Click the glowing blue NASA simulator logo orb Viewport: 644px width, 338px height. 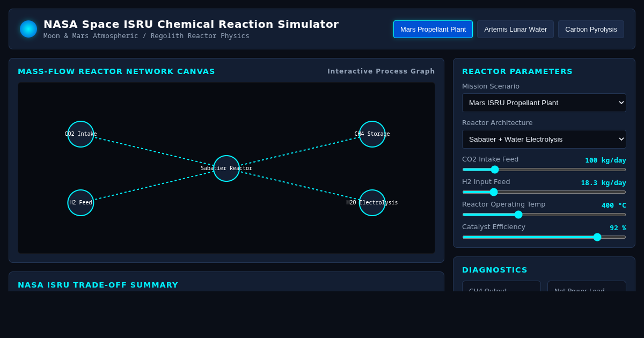(x=28, y=29)
